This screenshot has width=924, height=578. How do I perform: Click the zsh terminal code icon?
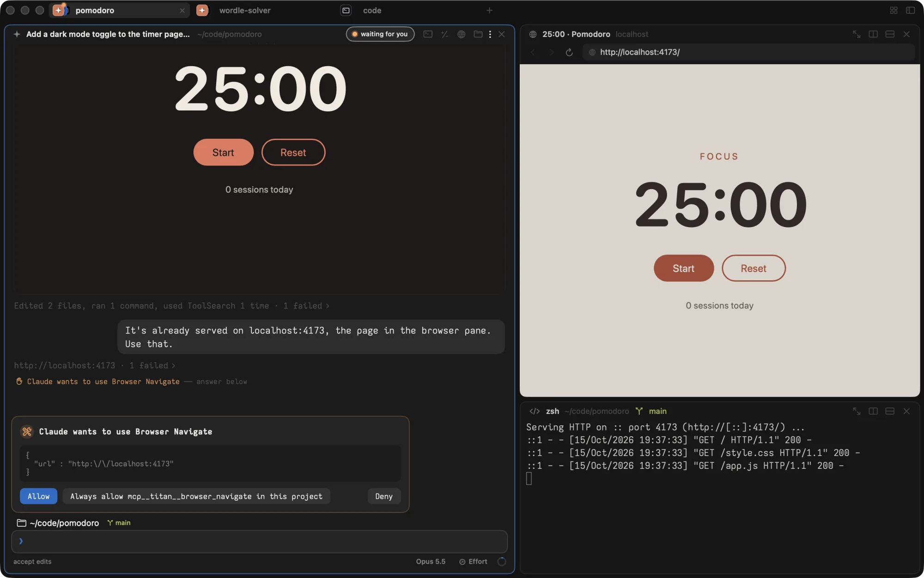[535, 411]
